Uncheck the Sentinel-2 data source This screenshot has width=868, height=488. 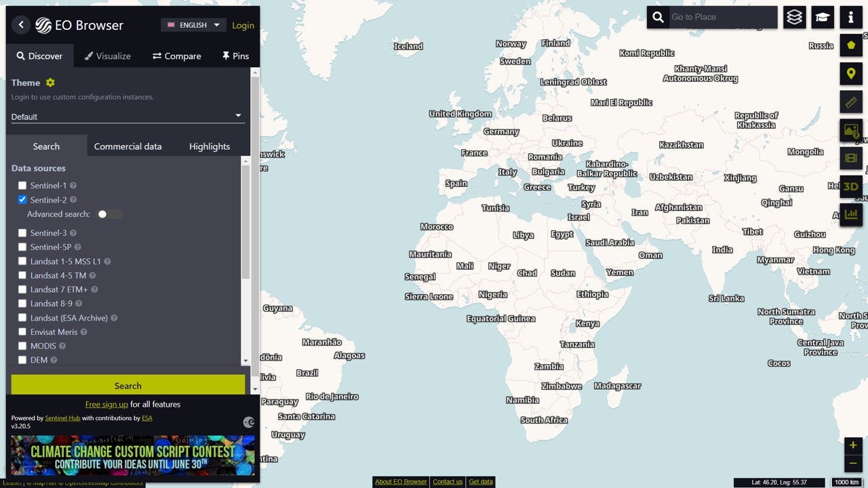(x=22, y=200)
